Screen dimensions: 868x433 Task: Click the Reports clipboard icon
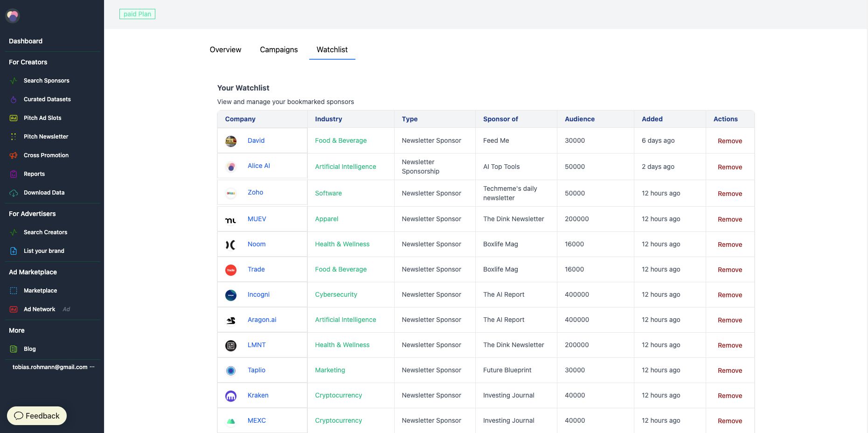click(14, 174)
